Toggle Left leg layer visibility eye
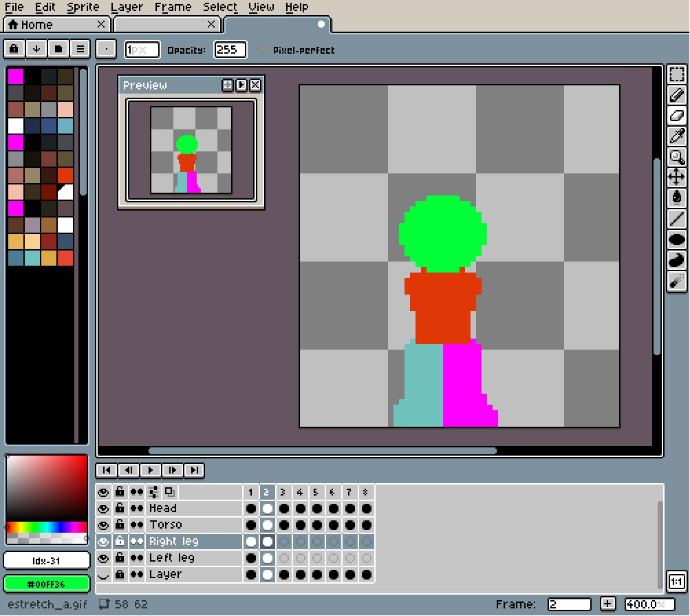Screen dimensions: 690x616 (x=103, y=558)
